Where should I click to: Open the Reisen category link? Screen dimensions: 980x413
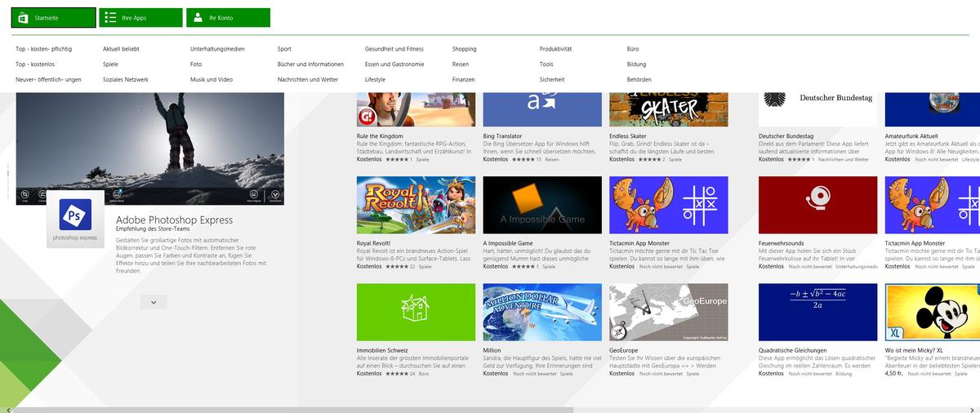tap(461, 64)
